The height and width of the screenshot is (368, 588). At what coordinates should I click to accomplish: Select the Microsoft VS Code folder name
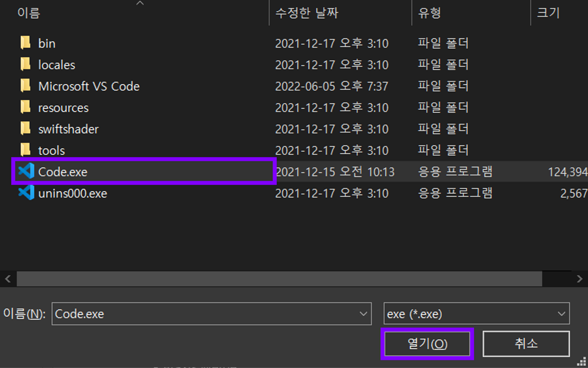(89, 86)
